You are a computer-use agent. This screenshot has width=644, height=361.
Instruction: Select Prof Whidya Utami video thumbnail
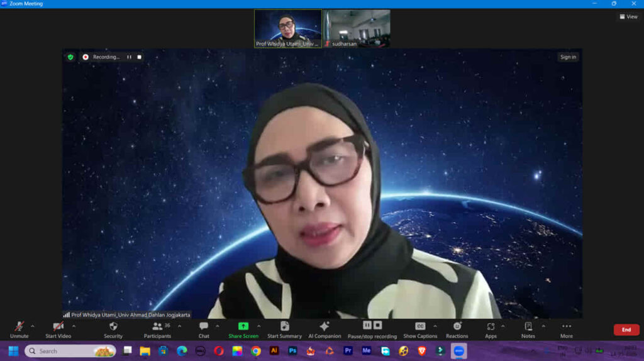click(x=288, y=29)
